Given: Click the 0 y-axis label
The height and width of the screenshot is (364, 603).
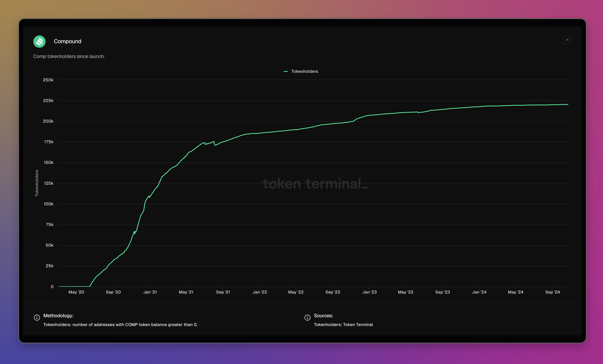Looking at the screenshot, I should point(52,287).
